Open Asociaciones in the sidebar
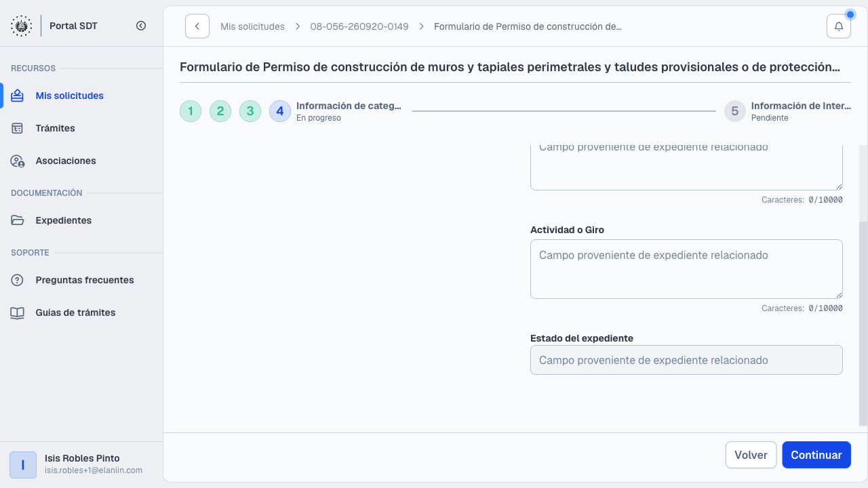This screenshot has width=868, height=488. click(x=81, y=161)
